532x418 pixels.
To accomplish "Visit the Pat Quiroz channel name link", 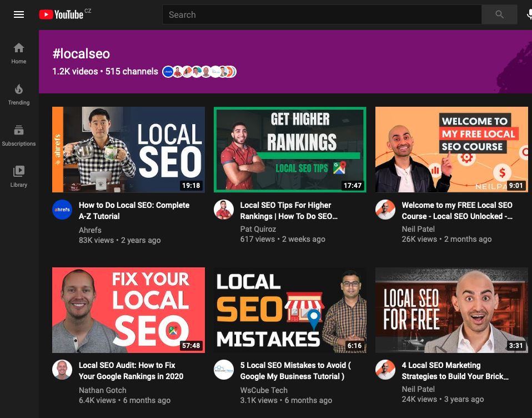I will pyautogui.click(x=258, y=229).
